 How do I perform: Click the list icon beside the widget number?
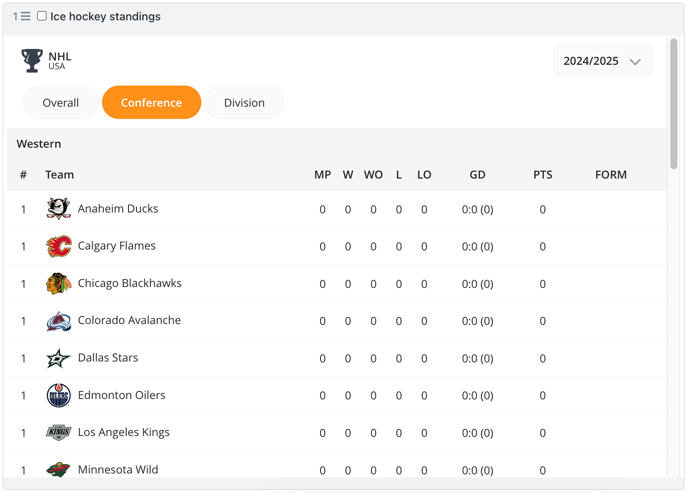(26, 16)
